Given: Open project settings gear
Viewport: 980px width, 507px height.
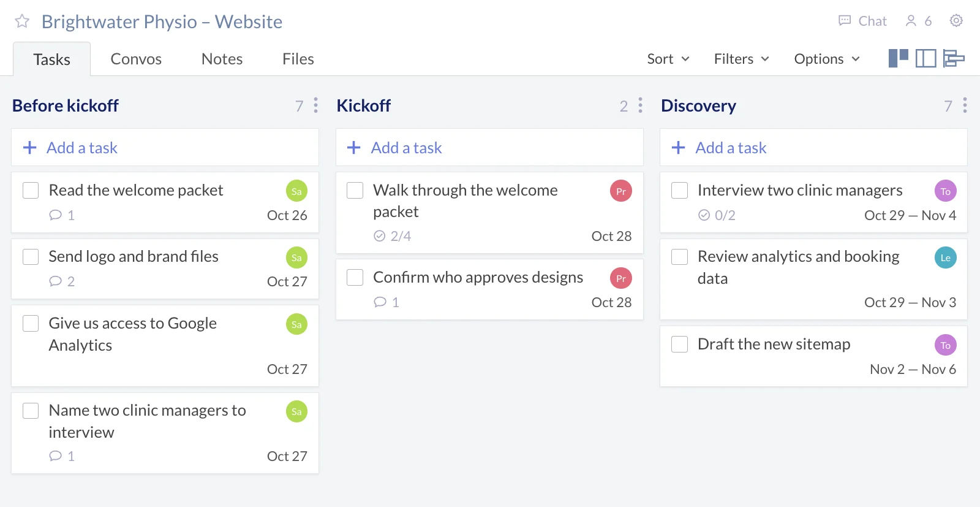Looking at the screenshot, I should [x=956, y=21].
